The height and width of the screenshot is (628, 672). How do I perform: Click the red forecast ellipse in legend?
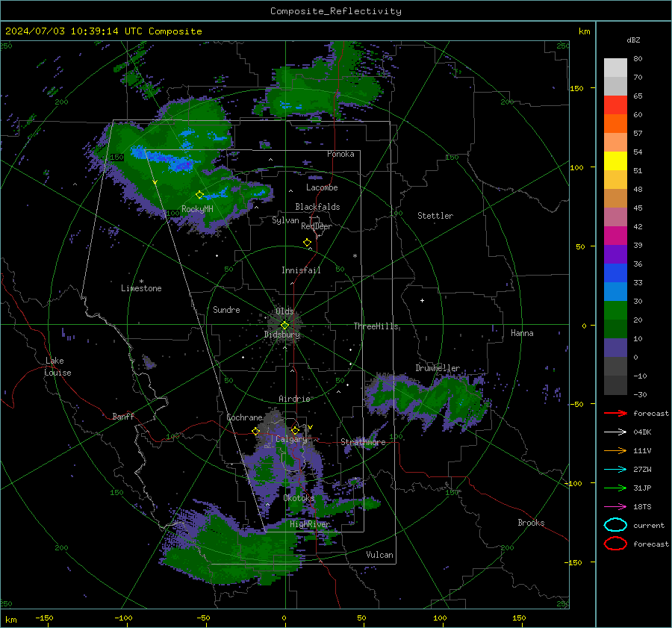615,544
